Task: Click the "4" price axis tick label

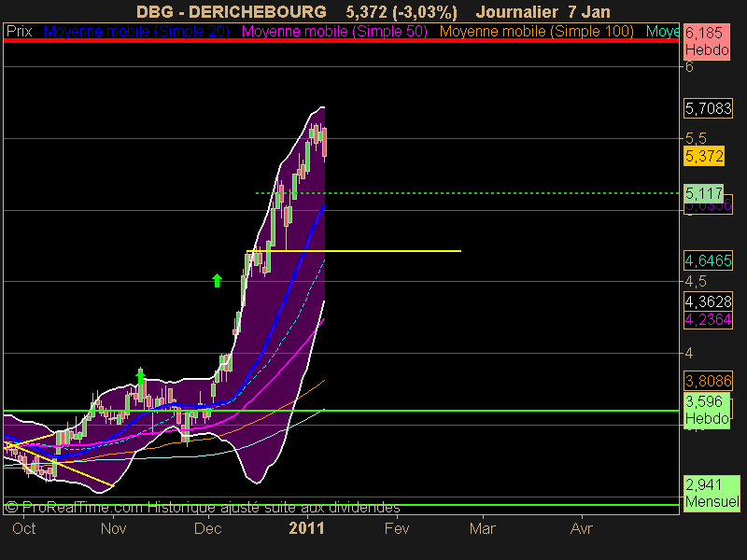Action: coord(689,354)
